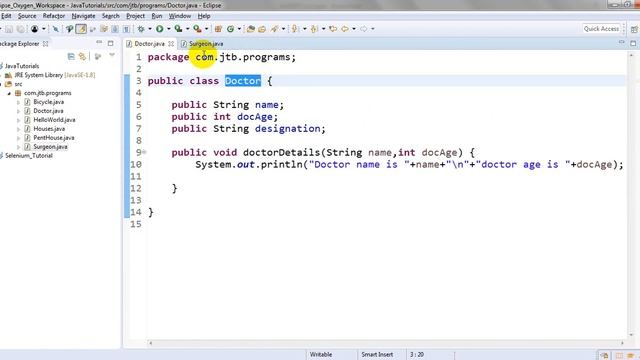Click the Last Edit Location icon

click(x=333, y=29)
